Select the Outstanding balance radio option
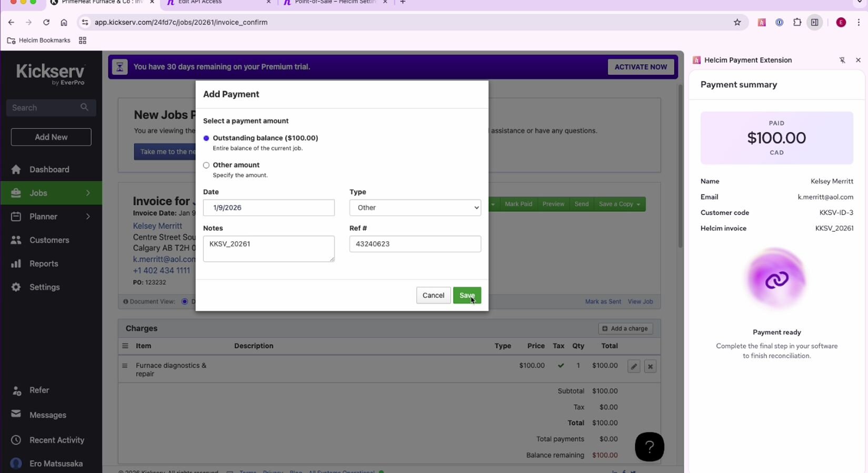Image resolution: width=868 pixels, height=473 pixels. click(206, 138)
